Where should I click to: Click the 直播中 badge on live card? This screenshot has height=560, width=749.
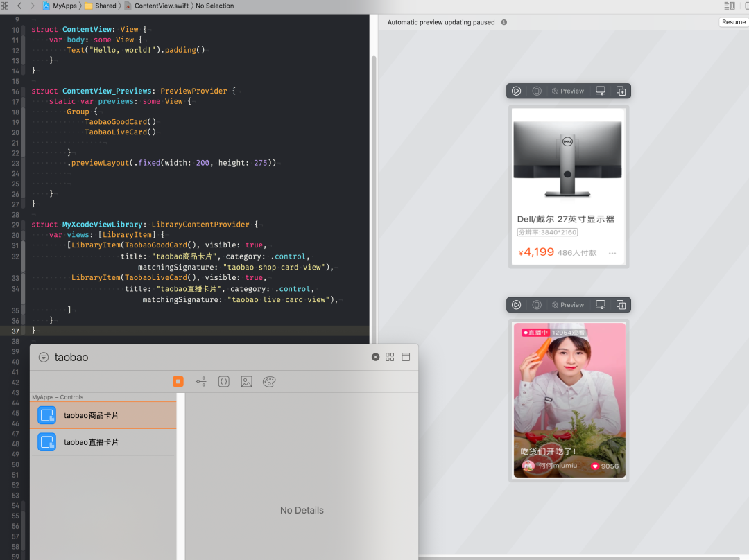535,332
